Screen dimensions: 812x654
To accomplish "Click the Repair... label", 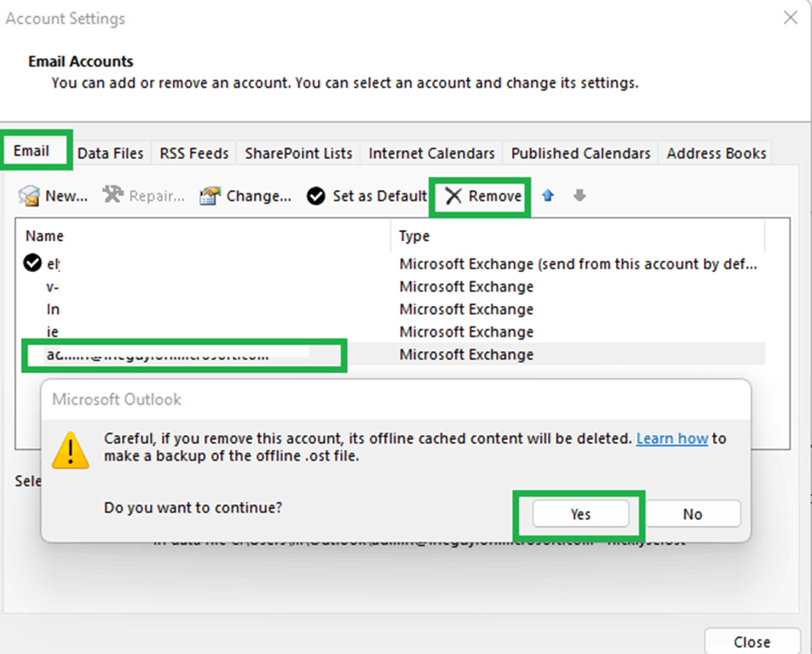I will [x=157, y=196].
